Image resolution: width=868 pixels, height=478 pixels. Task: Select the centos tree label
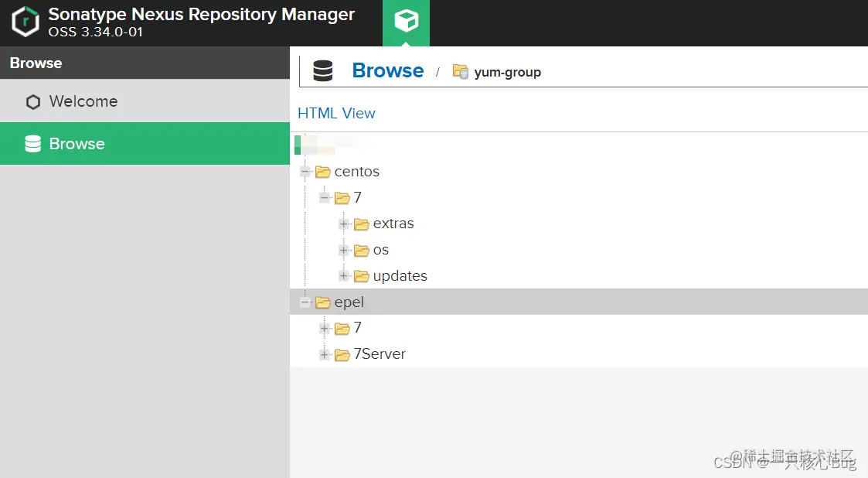tap(357, 172)
